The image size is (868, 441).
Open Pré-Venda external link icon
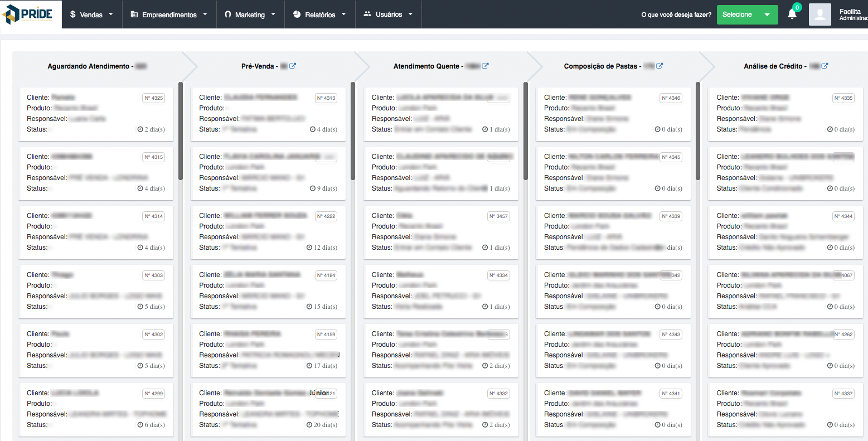pos(293,66)
